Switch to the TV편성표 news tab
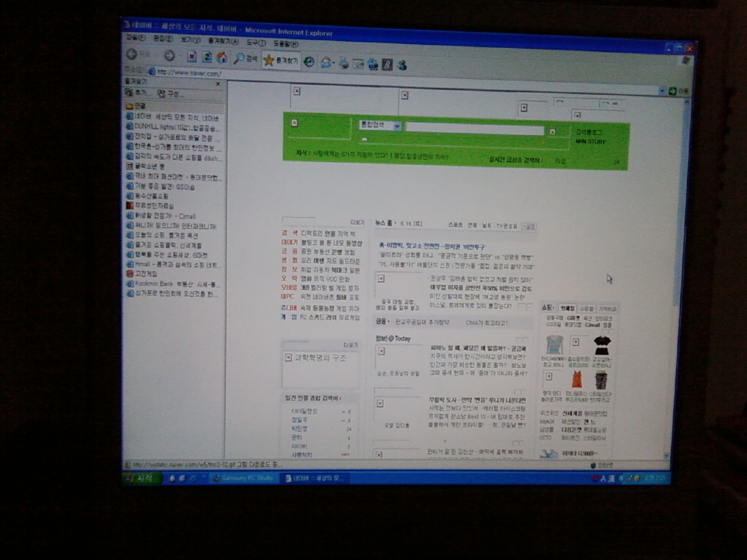747x560 pixels. coord(506,226)
